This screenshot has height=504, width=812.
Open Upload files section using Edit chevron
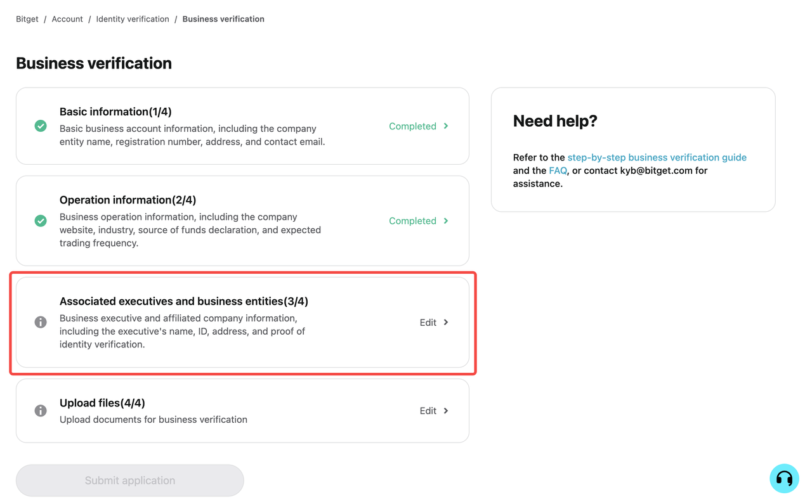446,411
